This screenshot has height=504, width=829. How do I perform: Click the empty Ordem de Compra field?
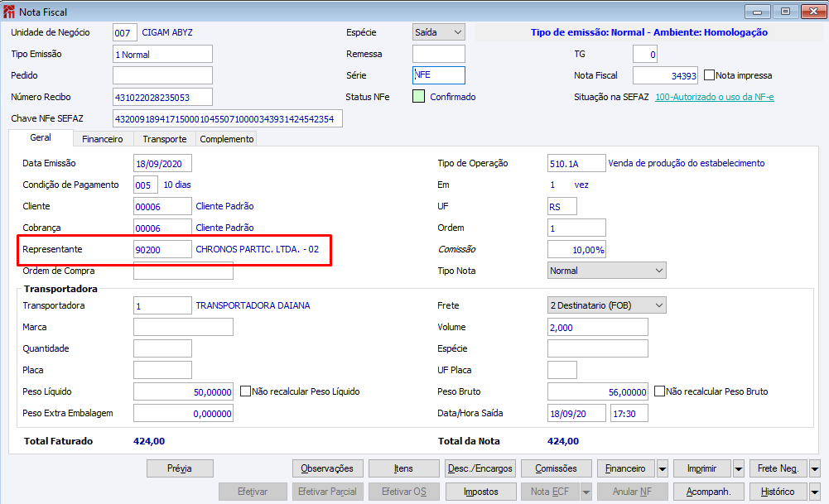click(x=183, y=271)
